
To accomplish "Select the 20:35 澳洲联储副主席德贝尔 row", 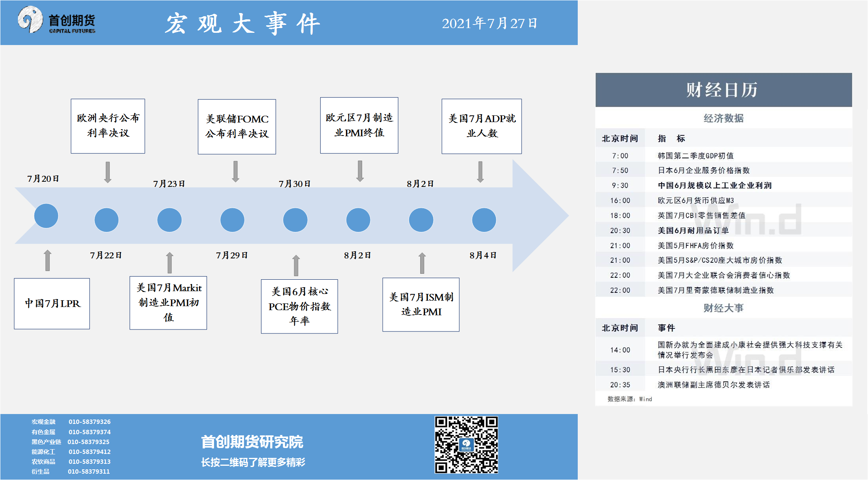I will click(x=723, y=384).
